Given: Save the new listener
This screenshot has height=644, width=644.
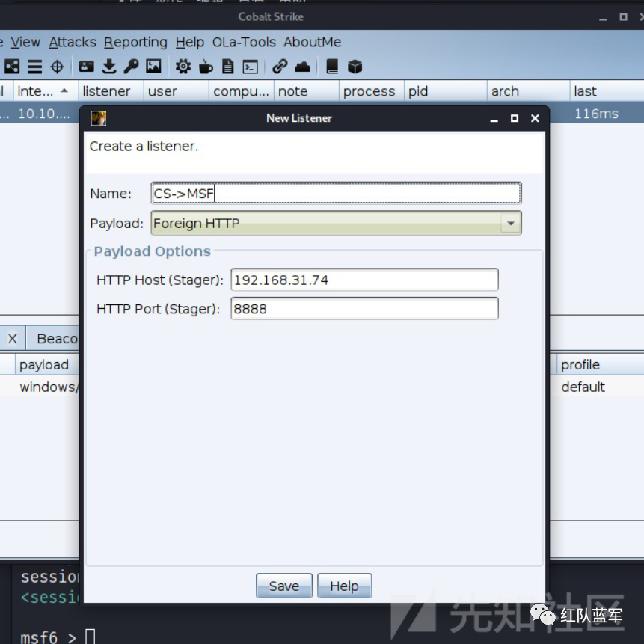Looking at the screenshot, I should pos(283,586).
